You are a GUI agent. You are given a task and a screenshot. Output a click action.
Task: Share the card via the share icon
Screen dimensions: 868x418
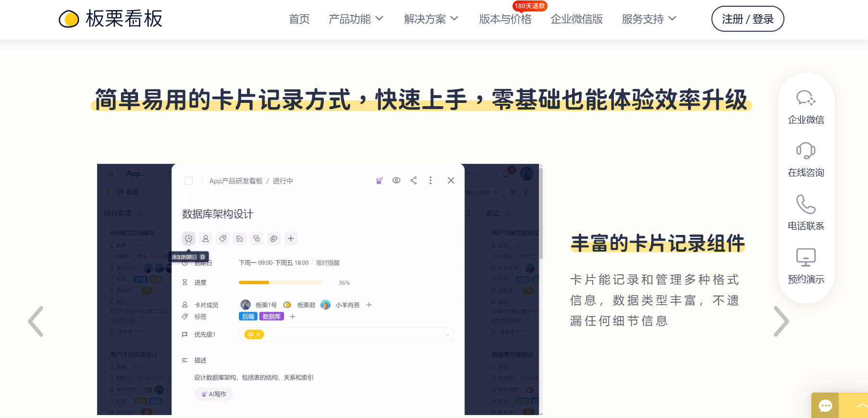point(414,181)
